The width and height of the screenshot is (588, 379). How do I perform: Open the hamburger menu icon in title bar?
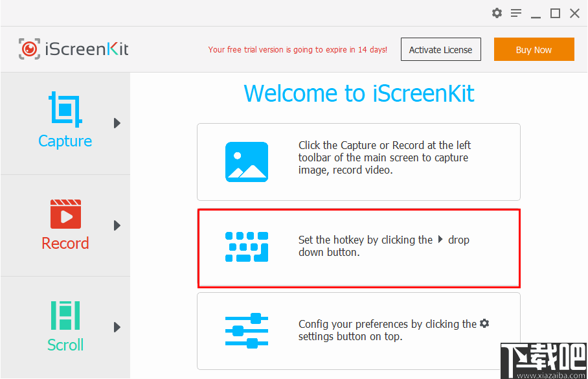tap(516, 13)
